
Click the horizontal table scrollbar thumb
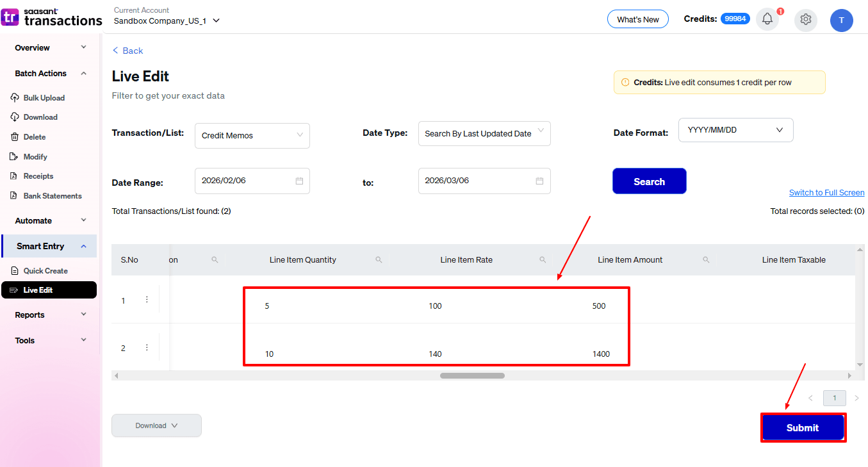point(472,375)
